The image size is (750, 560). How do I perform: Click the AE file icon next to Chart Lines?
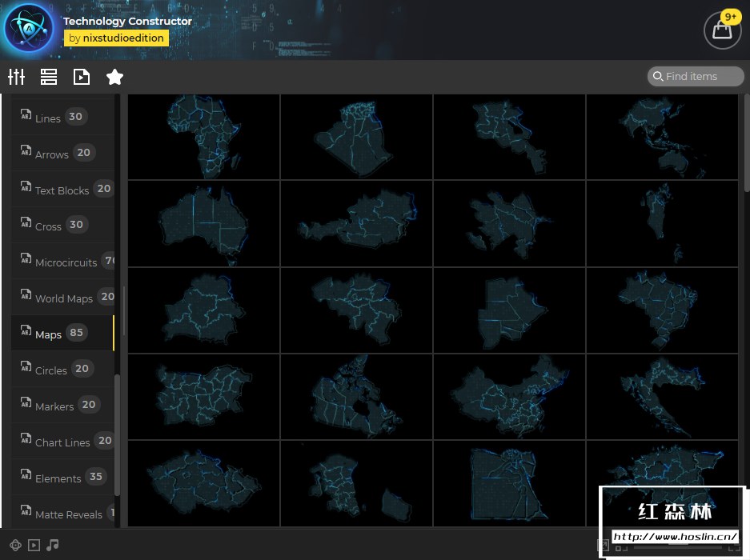click(26, 438)
